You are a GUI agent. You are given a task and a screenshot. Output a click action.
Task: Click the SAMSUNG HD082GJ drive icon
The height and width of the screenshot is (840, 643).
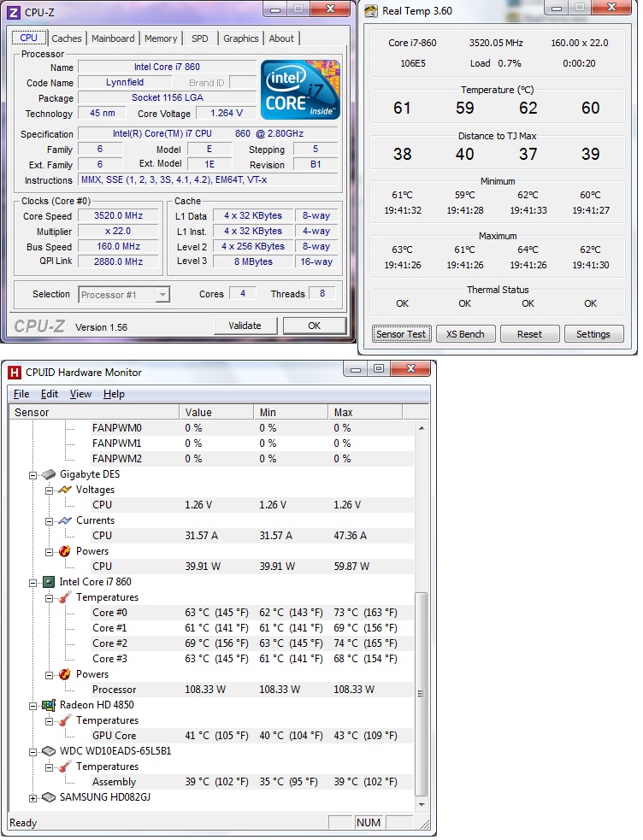point(49,797)
